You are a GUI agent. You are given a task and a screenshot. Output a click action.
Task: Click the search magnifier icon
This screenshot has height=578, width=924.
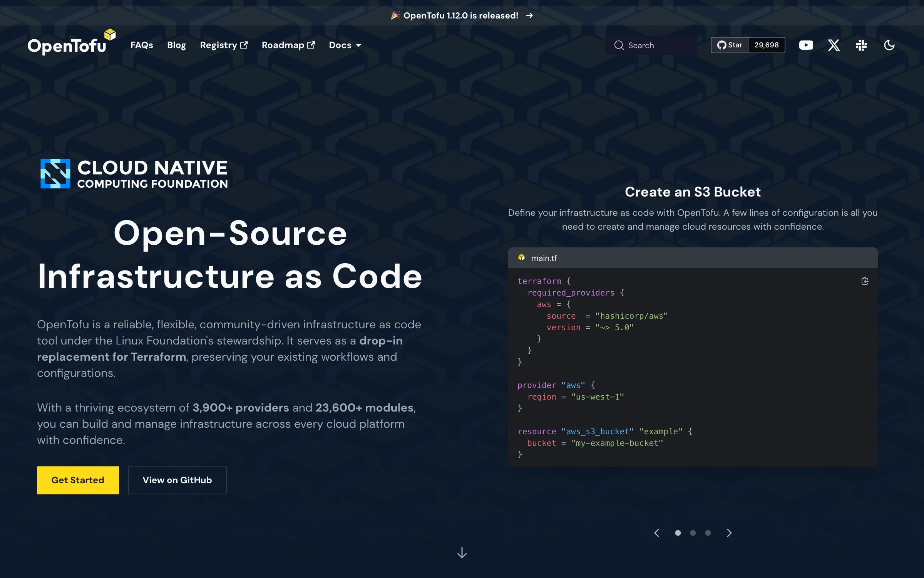619,45
